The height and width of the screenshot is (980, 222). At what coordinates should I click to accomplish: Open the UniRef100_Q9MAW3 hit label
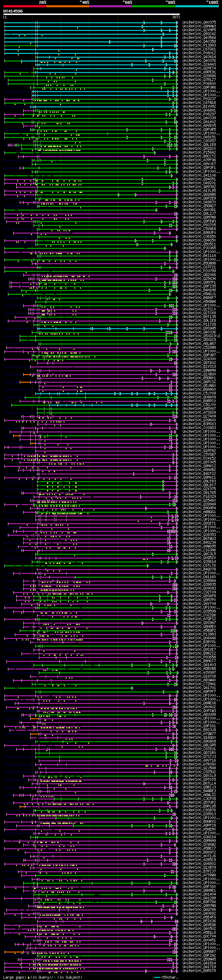tap(199, 26)
